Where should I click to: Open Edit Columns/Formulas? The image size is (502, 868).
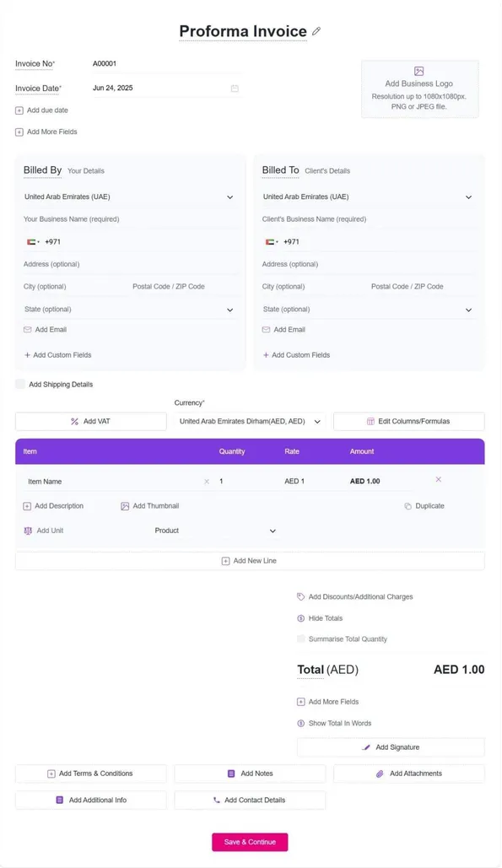point(408,421)
